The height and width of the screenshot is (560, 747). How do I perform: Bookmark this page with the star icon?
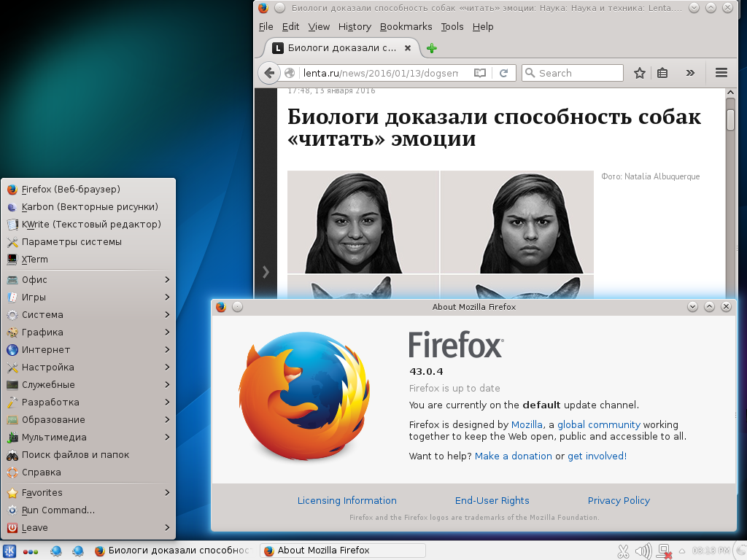[640, 73]
